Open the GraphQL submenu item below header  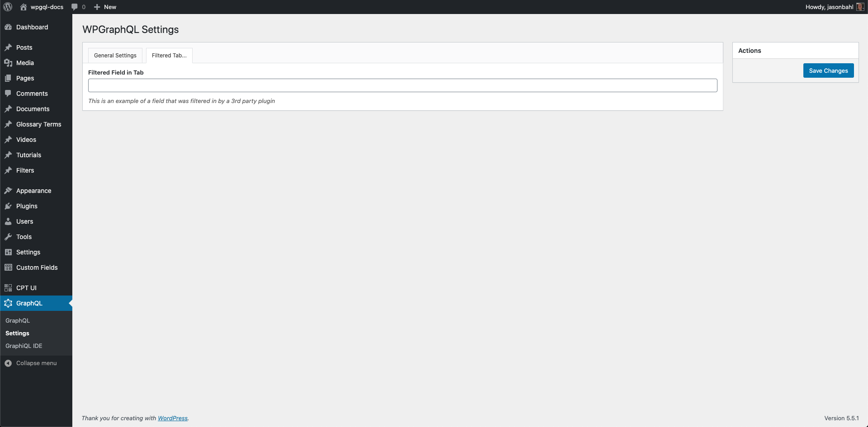click(18, 320)
